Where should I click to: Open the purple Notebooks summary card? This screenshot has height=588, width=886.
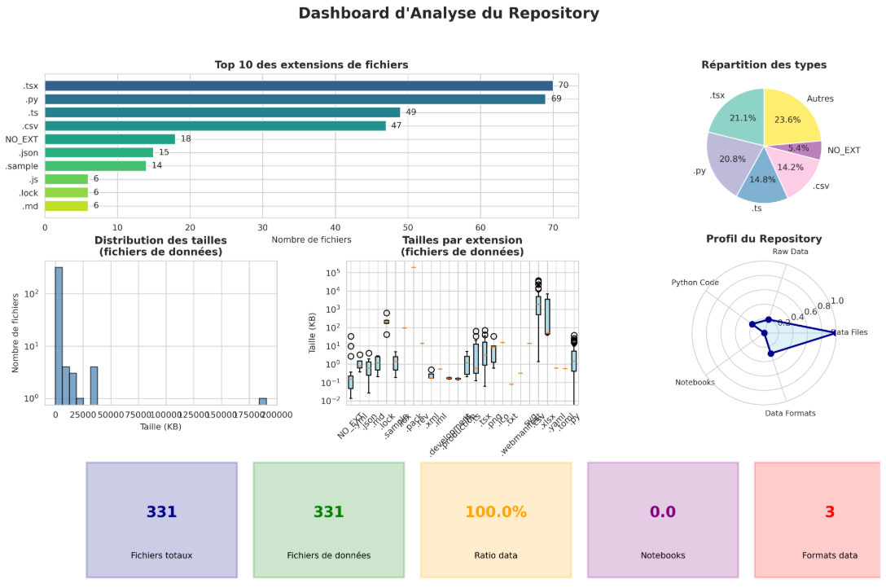tap(662, 520)
